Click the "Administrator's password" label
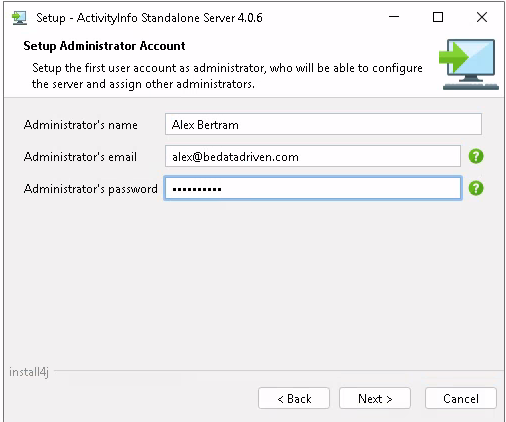The image size is (506, 422). (x=91, y=189)
